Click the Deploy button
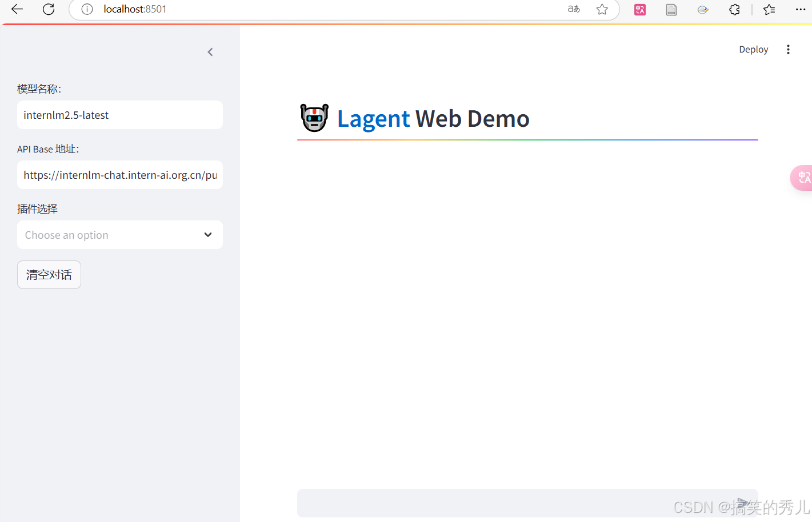The height and width of the screenshot is (522, 812). [x=754, y=50]
